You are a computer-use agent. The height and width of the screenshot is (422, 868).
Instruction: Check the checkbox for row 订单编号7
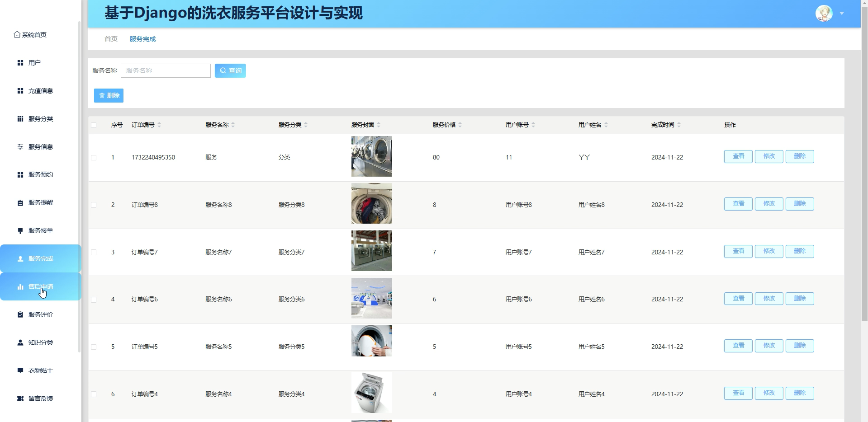94,253
